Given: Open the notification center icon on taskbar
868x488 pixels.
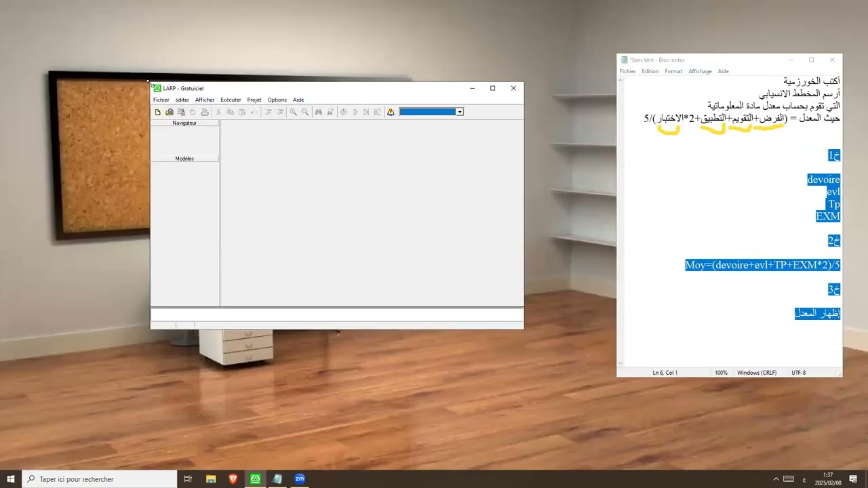Looking at the screenshot, I should pyautogui.click(x=853, y=479).
